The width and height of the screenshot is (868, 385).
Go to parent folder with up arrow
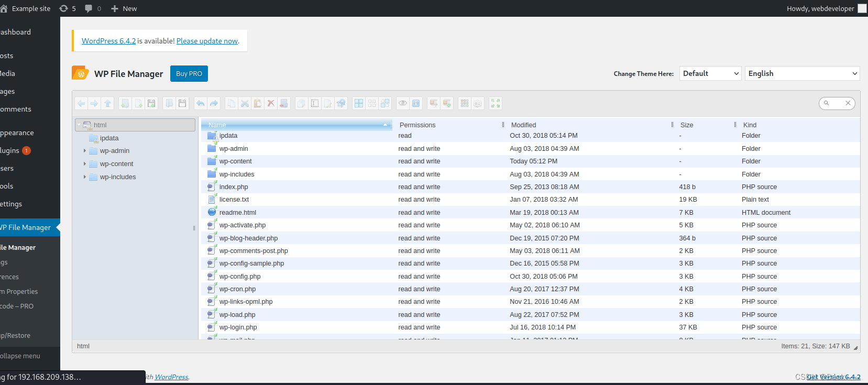107,103
